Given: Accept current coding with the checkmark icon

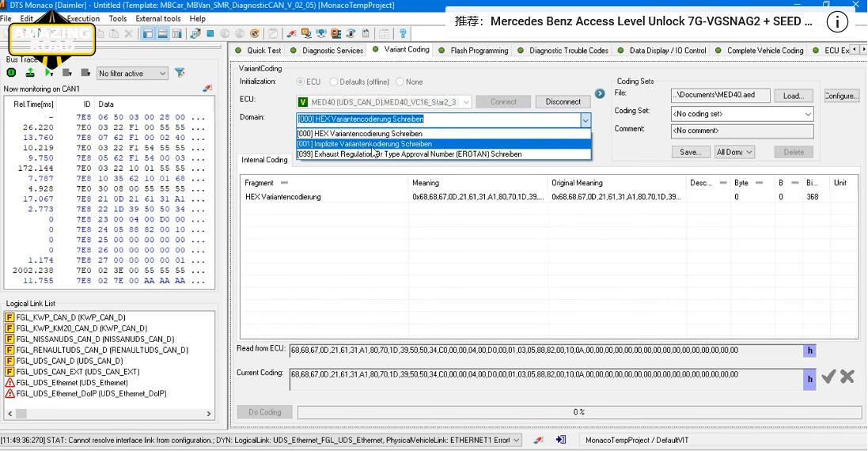Looking at the screenshot, I should coord(828,377).
